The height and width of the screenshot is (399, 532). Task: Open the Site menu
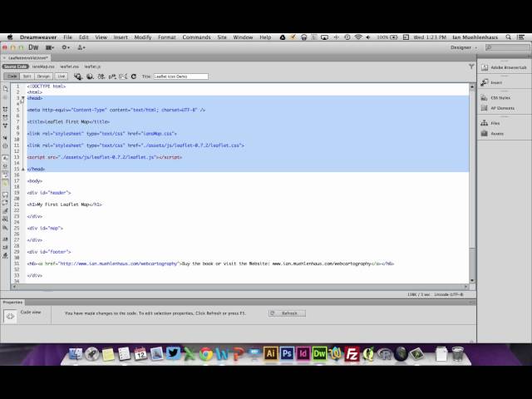222,37
